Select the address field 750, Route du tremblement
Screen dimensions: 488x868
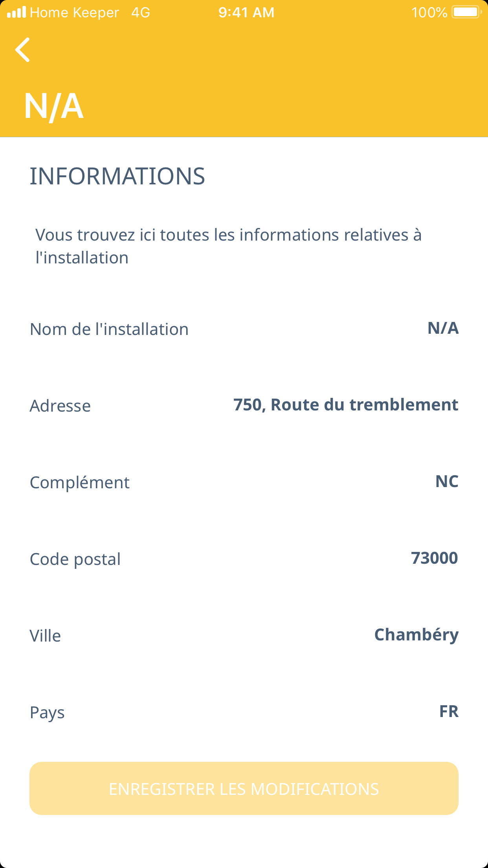tap(345, 405)
